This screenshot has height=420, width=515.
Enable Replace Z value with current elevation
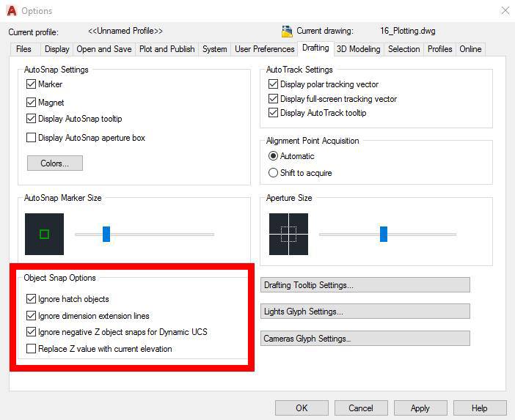tap(31, 348)
